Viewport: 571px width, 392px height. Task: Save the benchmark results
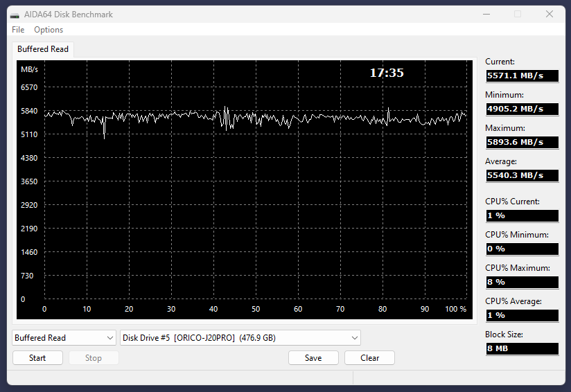313,358
